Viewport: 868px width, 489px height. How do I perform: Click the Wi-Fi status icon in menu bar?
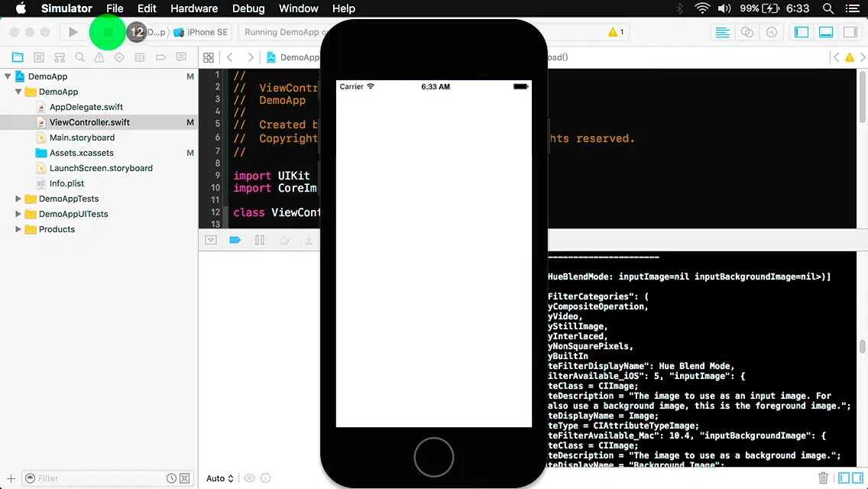click(702, 8)
